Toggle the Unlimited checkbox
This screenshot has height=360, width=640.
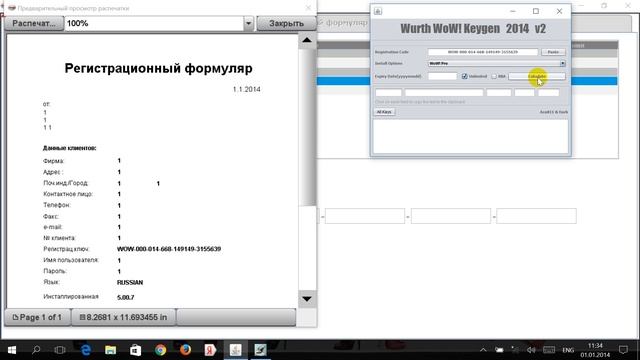(x=464, y=76)
